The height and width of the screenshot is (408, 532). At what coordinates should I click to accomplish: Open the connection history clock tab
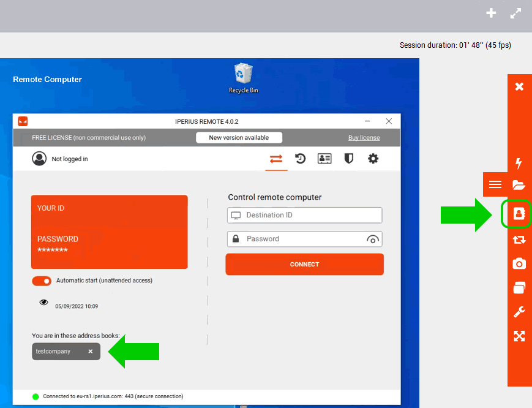pos(300,159)
